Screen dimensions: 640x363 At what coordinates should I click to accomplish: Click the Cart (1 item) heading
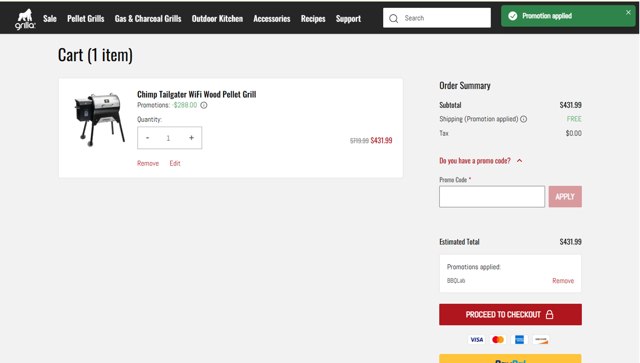(x=95, y=55)
